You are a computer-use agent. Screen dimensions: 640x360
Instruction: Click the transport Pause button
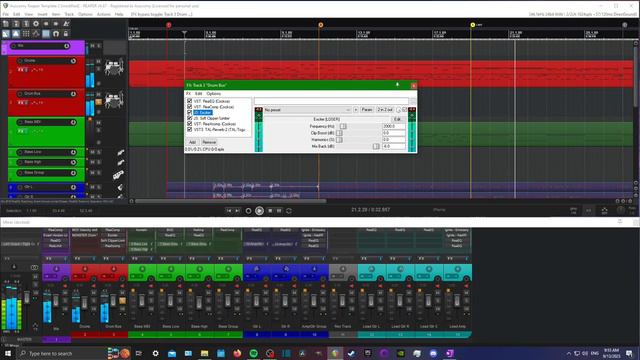[x=279, y=211]
